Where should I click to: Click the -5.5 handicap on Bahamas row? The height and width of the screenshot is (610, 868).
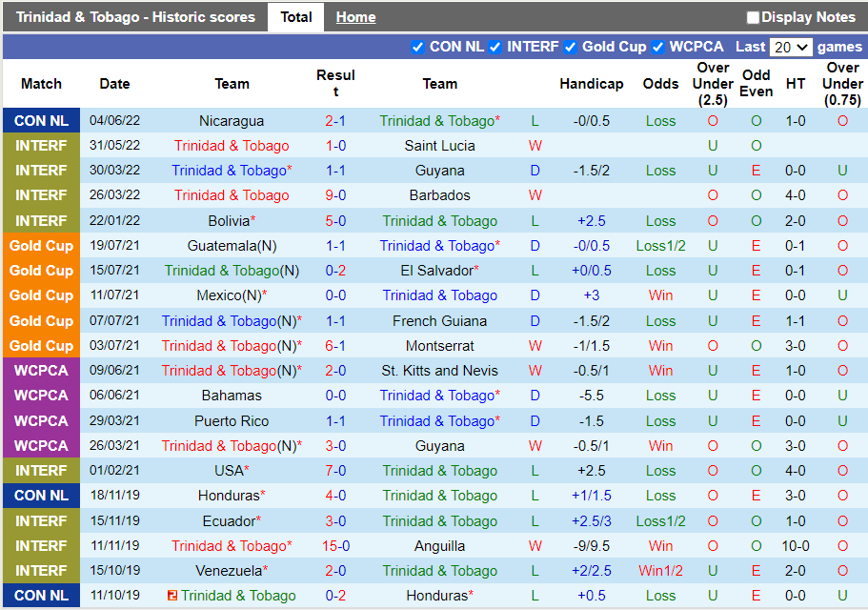tap(592, 396)
